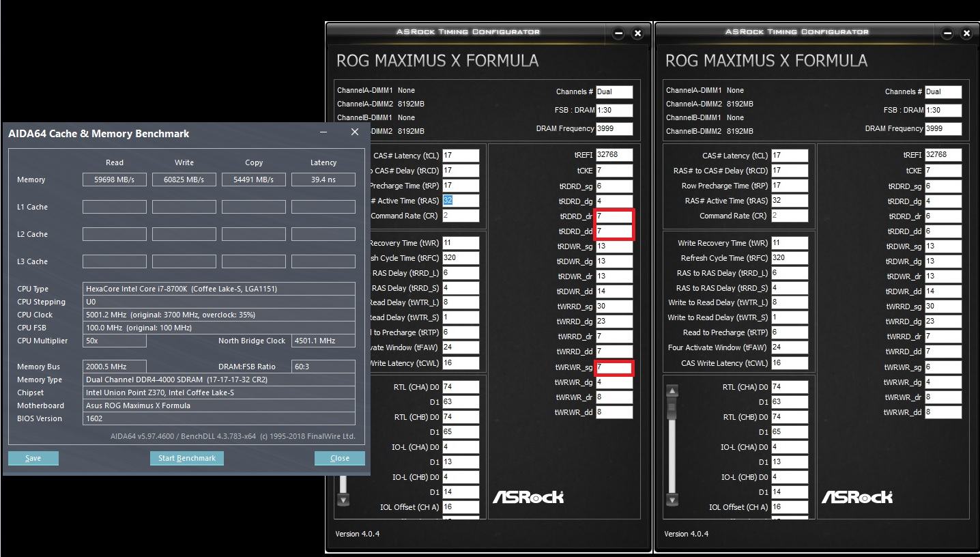Screen dimensions: 980x557
Task: Click the CPU Type field in AIDA64
Action: [x=219, y=289]
